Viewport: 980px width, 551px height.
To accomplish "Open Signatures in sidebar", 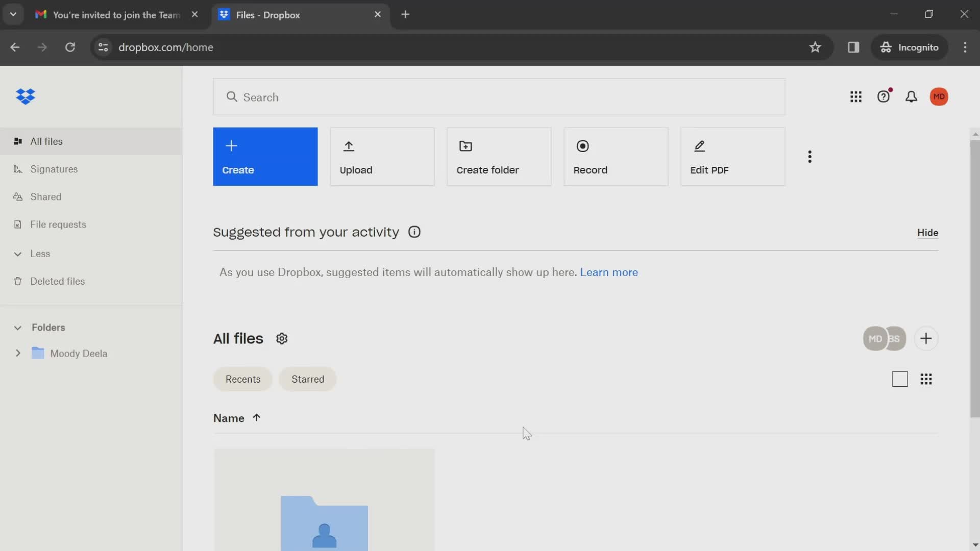I will [91, 169].
